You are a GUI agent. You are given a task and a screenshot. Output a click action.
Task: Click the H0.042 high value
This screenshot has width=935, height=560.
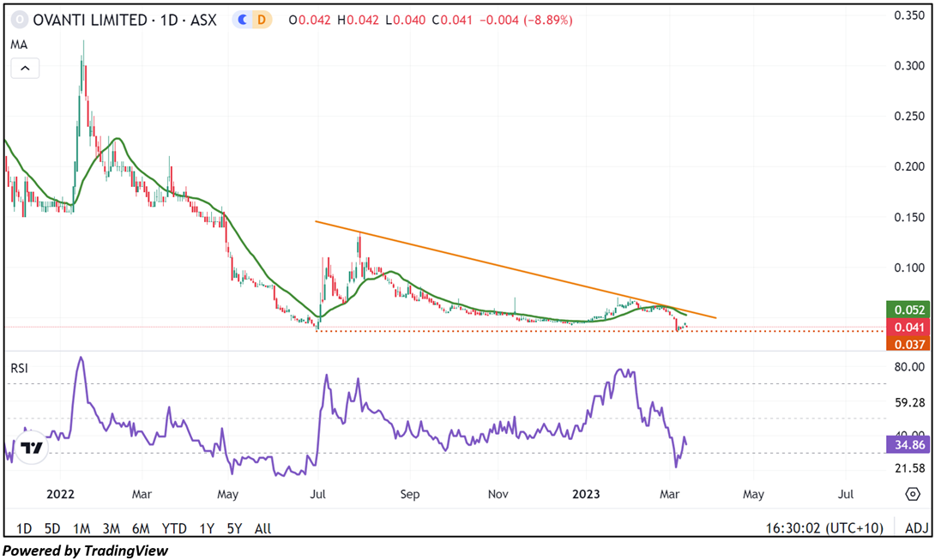tap(358, 20)
